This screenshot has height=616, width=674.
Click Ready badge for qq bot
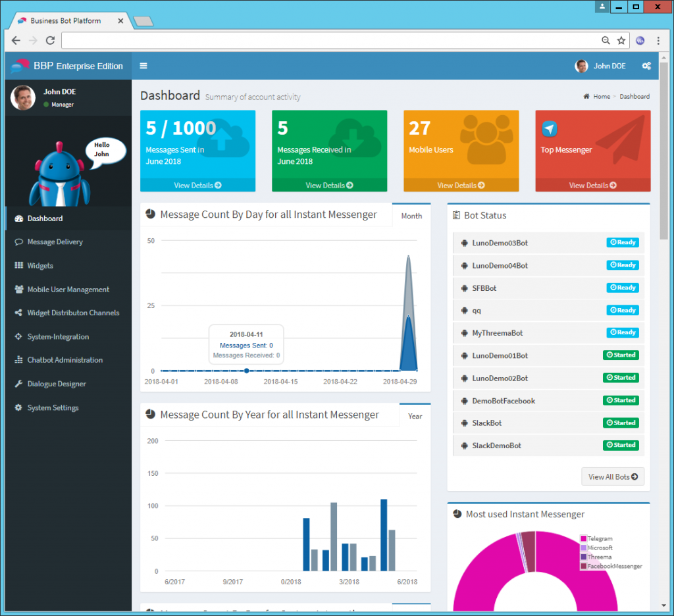click(x=623, y=310)
